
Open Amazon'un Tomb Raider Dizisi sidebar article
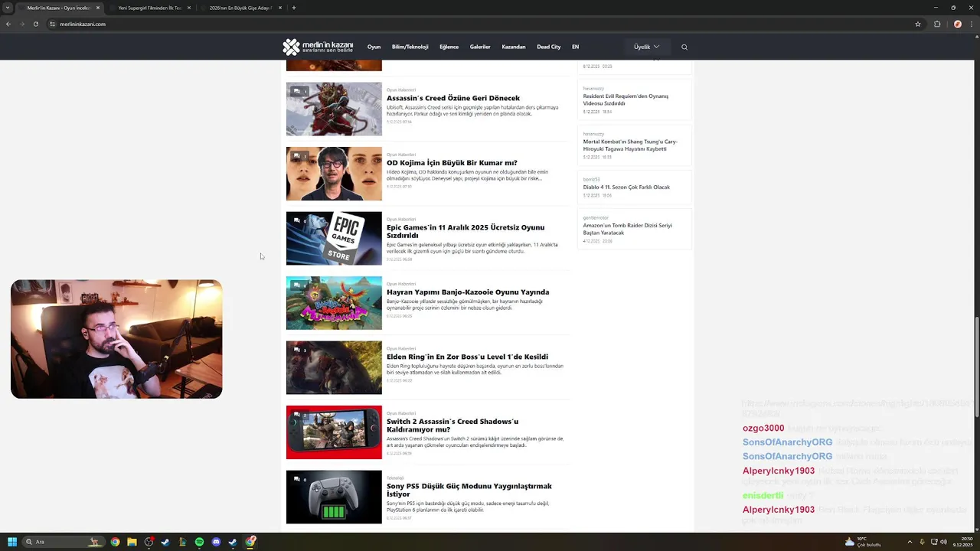coord(628,229)
